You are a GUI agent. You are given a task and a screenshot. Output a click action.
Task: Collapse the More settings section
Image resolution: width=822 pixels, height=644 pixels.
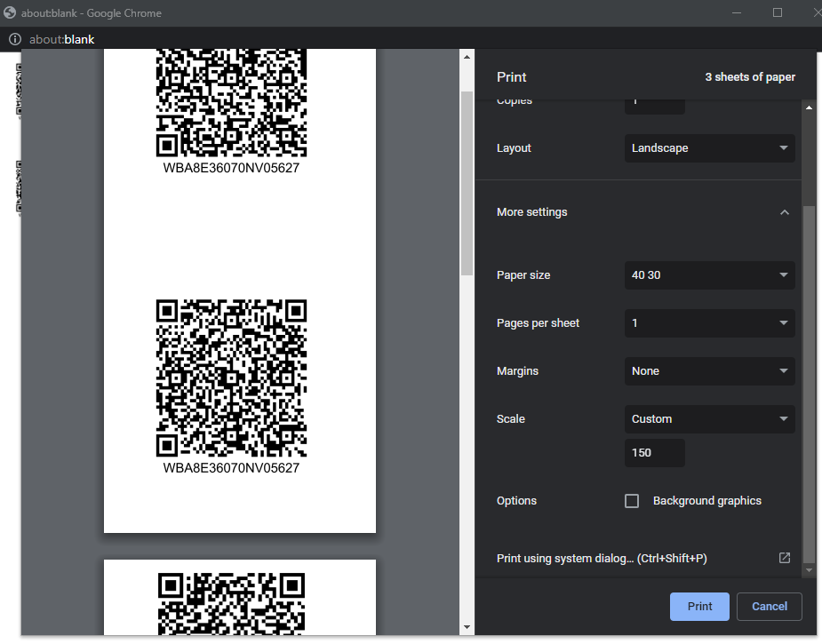[x=785, y=212]
